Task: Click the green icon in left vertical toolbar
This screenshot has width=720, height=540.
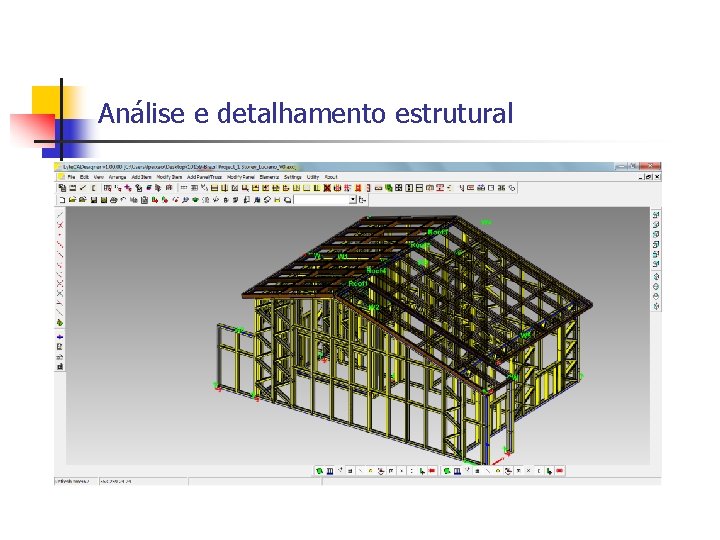Action: (60, 323)
